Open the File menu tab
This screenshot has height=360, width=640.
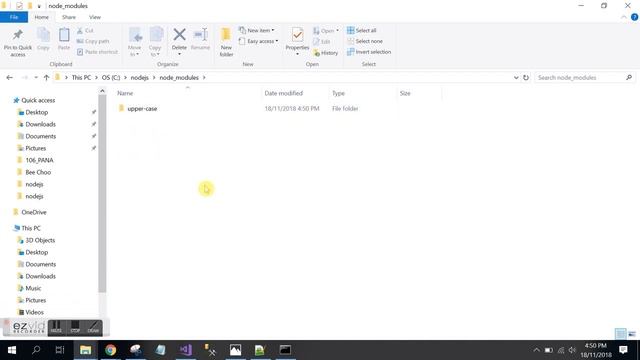[x=14, y=17]
